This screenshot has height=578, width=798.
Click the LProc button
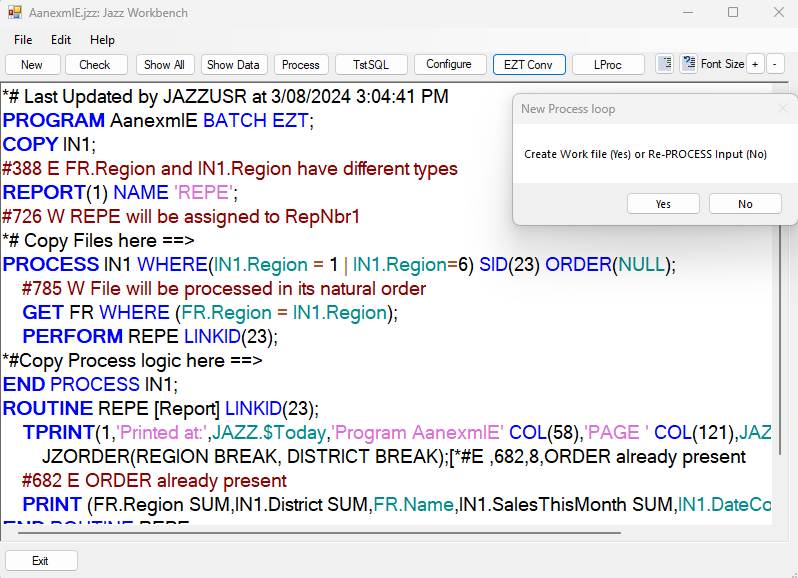(607, 64)
